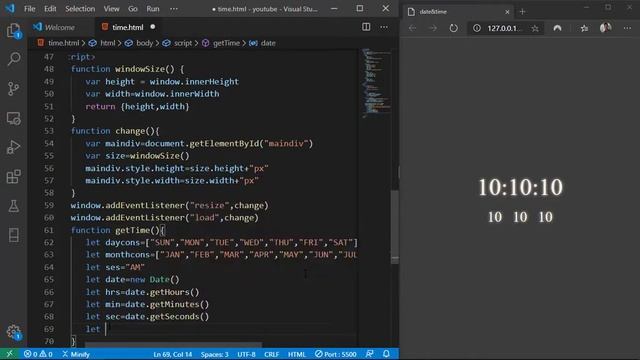Click function windowSize() declaration

pyautogui.click(x=127, y=69)
